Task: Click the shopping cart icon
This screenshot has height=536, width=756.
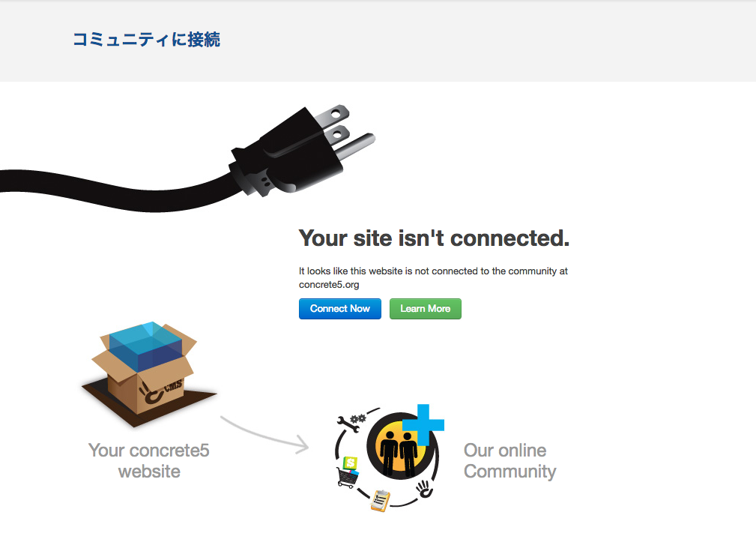Action: tap(347, 478)
